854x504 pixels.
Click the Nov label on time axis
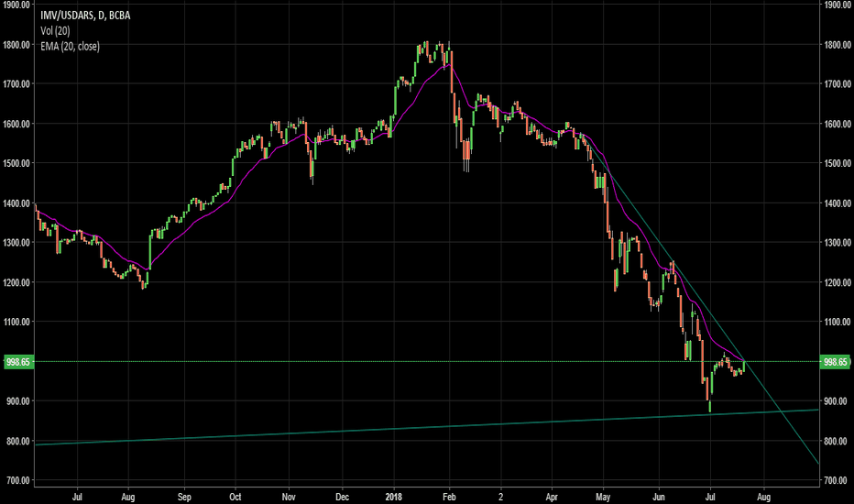point(289,497)
